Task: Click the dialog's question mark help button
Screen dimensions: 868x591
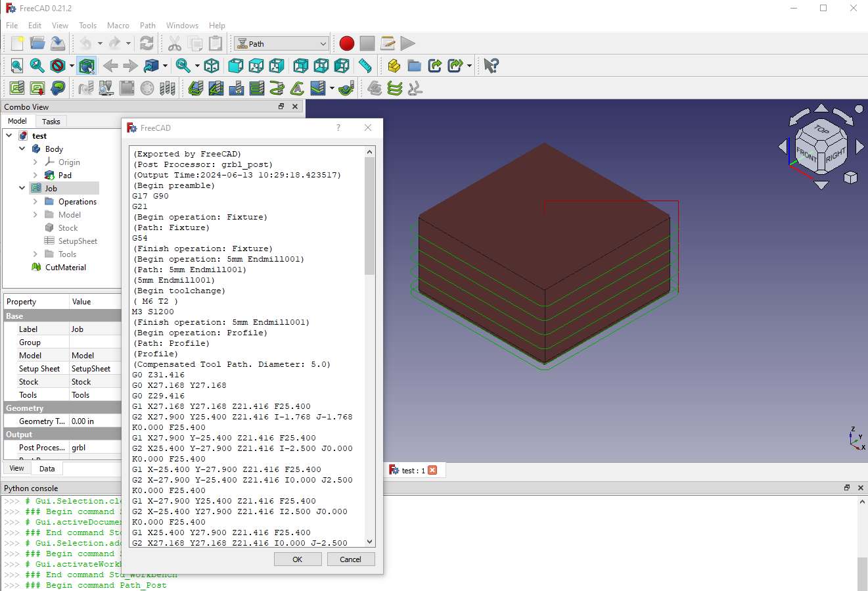Action: [x=338, y=128]
